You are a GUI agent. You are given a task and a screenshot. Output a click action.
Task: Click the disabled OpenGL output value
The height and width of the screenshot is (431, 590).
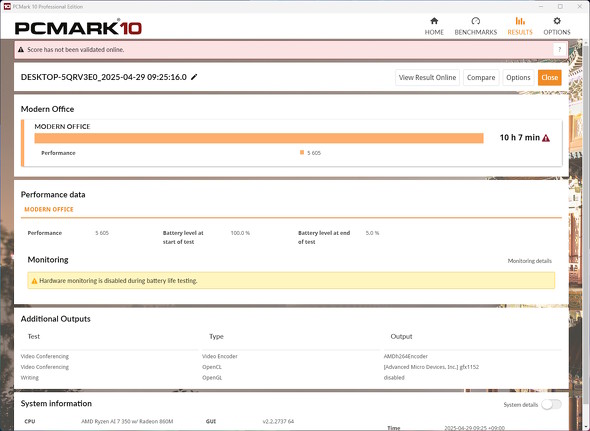(394, 378)
